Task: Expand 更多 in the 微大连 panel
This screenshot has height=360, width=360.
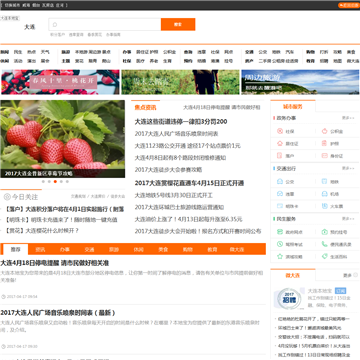Action: pyautogui.click(x=350, y=275)
